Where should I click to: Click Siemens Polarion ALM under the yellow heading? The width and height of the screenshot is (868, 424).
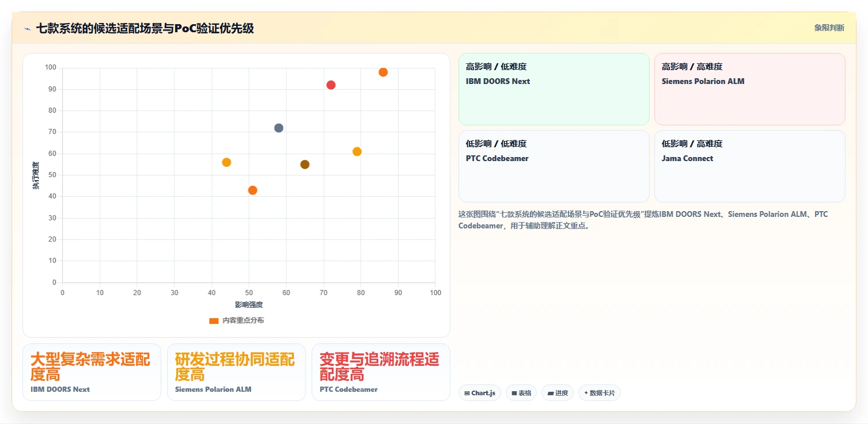(x=213, y=389)
